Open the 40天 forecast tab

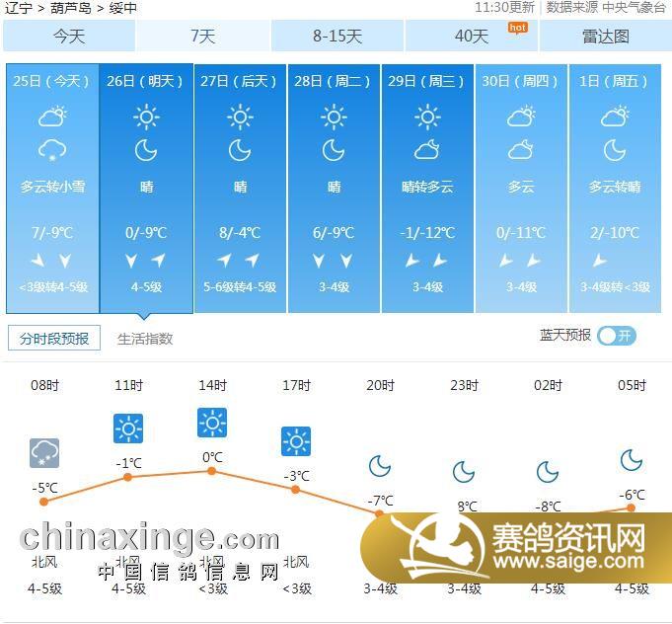point(472,36)
